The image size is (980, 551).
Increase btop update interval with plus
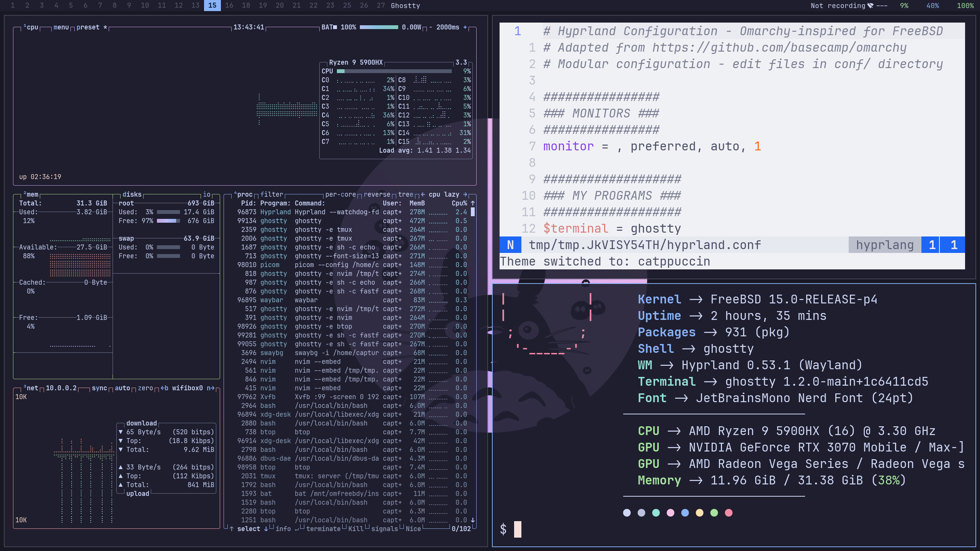pyautogui.click(x=465, y=27)
